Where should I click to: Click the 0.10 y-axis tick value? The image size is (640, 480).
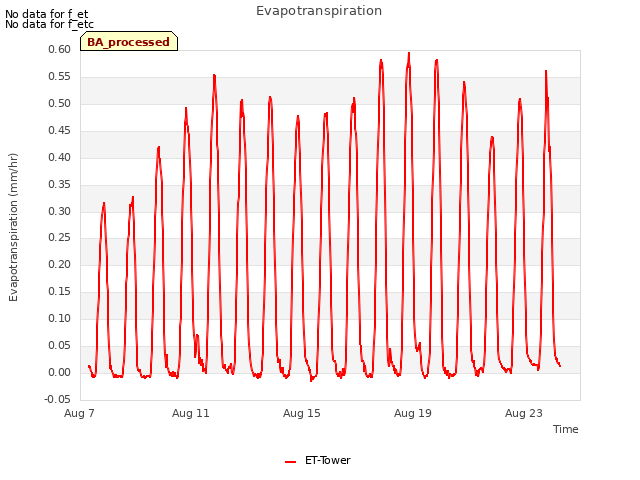click(60, 318)
